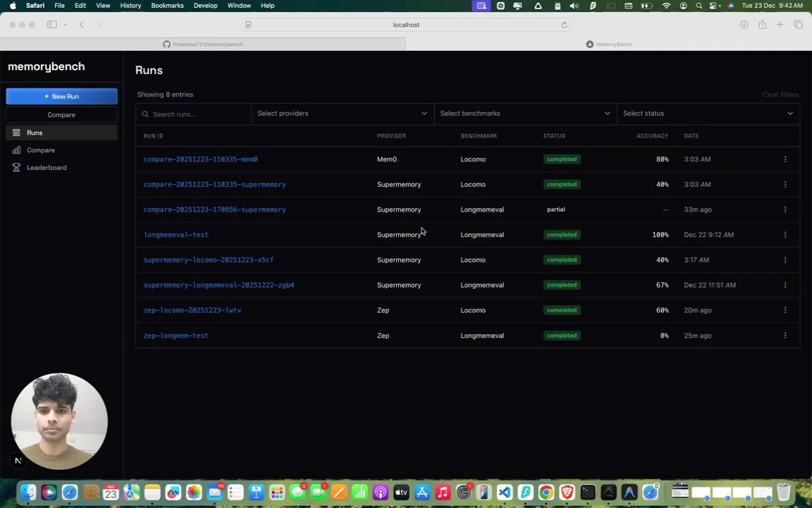Go to Runs in the sidebar

click(61, 133)
